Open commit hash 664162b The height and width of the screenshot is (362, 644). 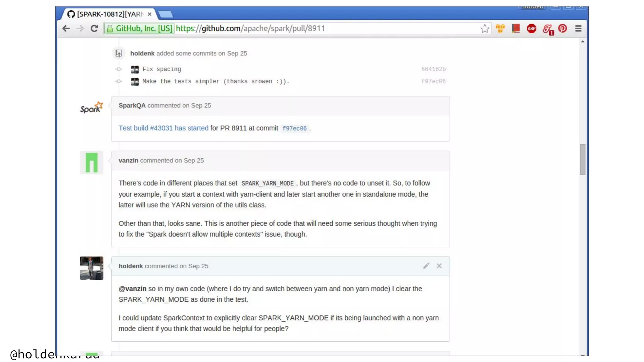point(433,69)
